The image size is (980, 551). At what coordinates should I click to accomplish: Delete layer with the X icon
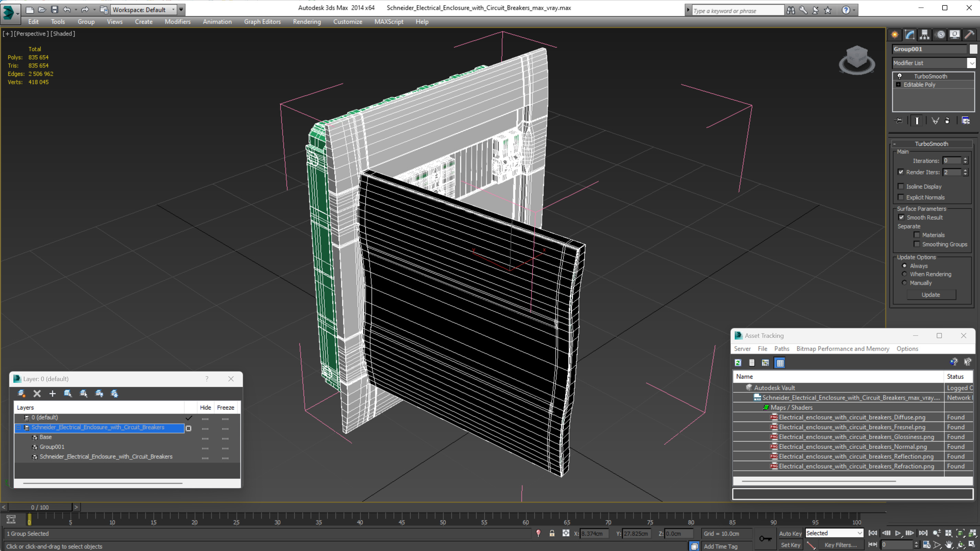coord(37,393)
